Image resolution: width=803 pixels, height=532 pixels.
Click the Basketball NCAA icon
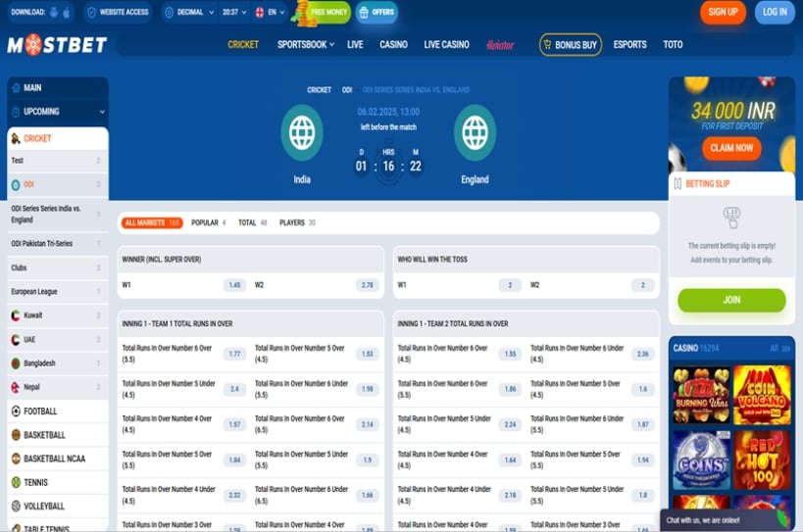coord(16,459)
